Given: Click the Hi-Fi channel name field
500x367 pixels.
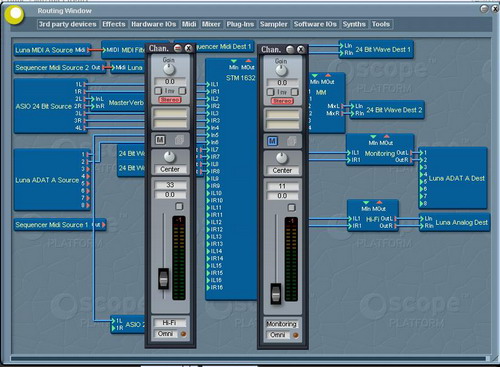Looking at the screenshot, I should (170, 323).
